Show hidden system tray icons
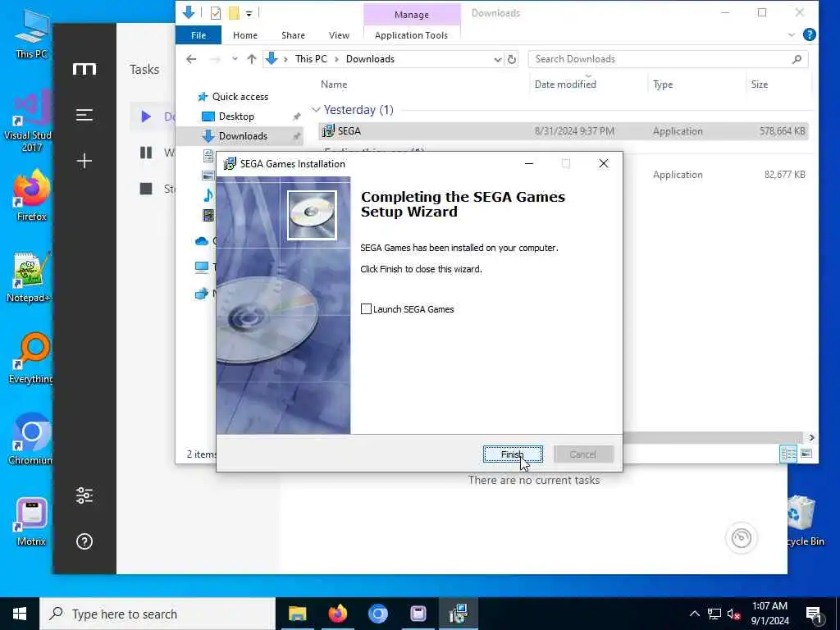Image resolution: width=840 pixels, height=630 pixels. point(694,614)
